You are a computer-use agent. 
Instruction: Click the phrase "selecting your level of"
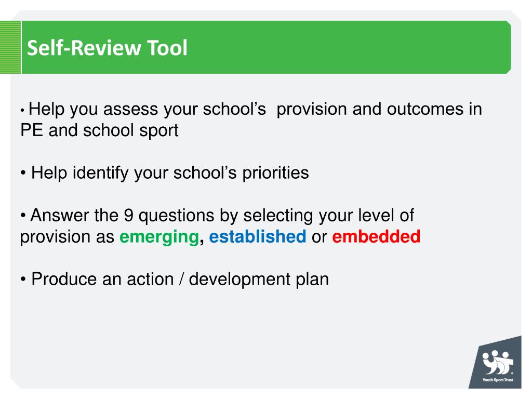coord(328,215)
